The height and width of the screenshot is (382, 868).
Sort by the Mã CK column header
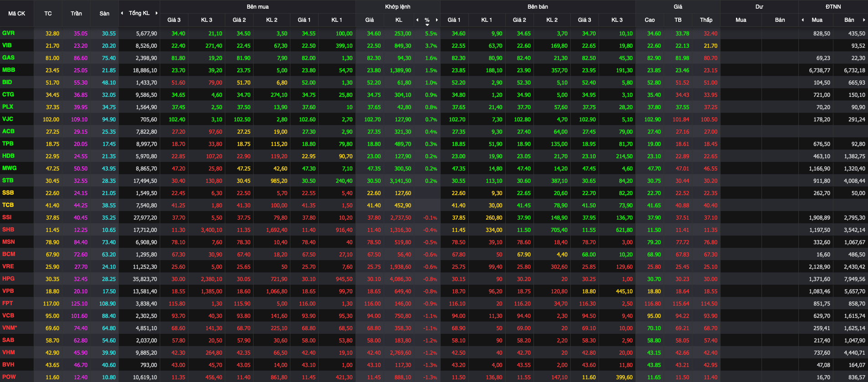point(17,14)
